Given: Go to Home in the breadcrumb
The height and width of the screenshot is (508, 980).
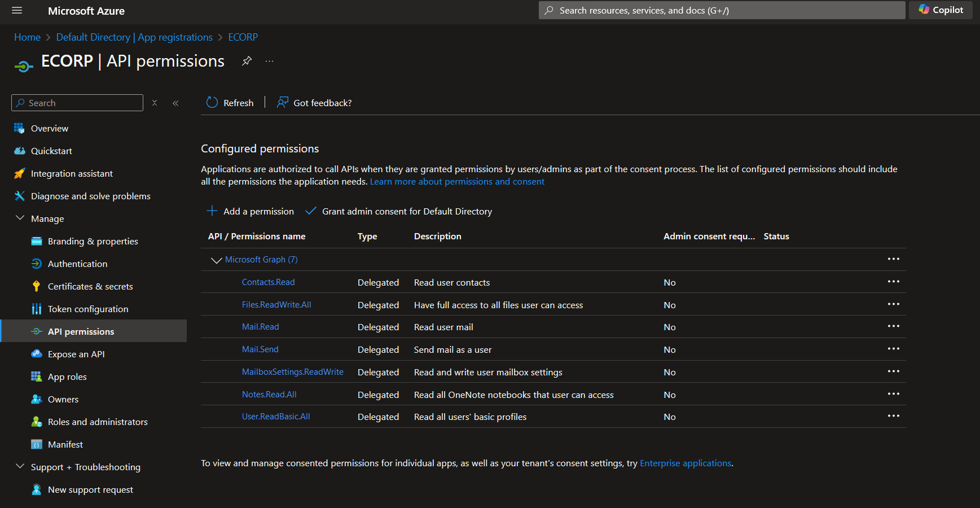Looking at the screenshot, I should coord(28,37).
